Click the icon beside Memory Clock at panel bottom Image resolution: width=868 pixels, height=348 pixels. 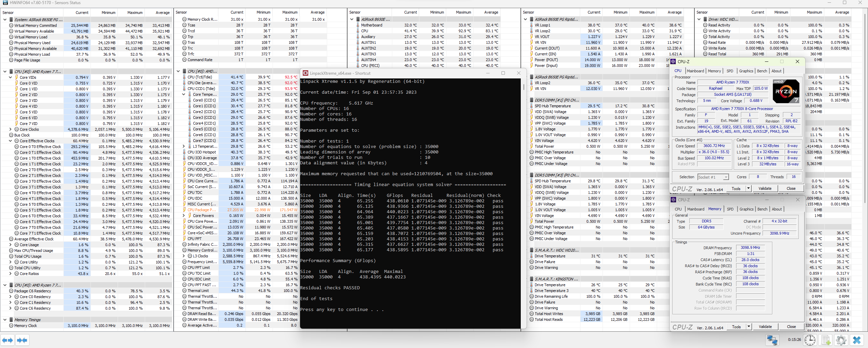(x=11, y=326)
